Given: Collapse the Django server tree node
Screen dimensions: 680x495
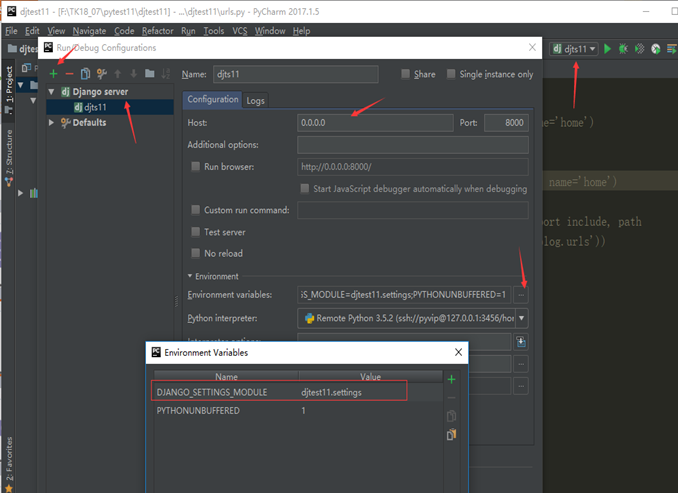Looking at the screenshot, I should click(52, 92).
